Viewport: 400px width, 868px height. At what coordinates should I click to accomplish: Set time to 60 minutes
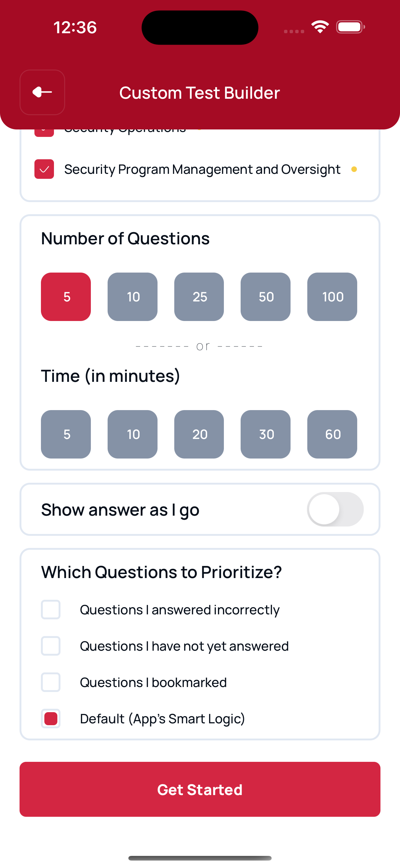pos(332,434)
